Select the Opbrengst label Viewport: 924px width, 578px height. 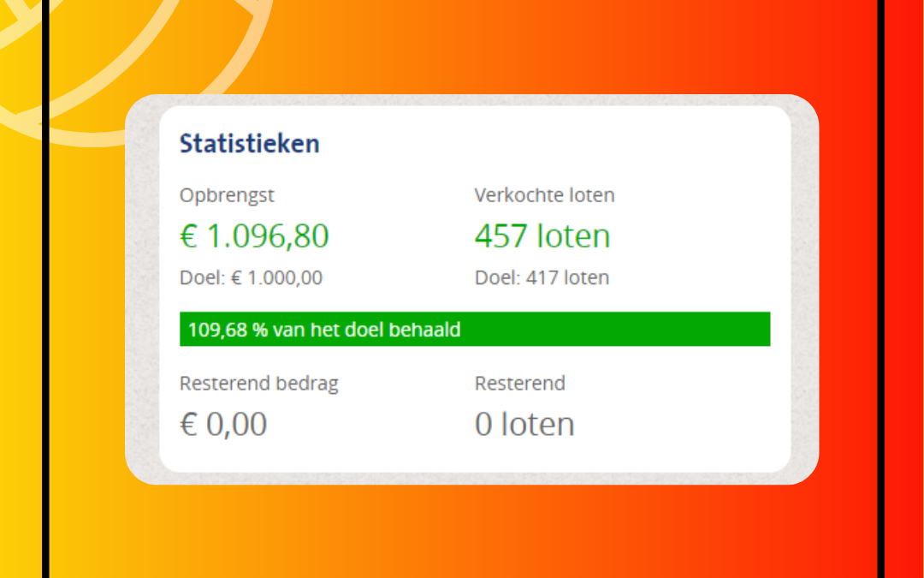tap(227, 195)
